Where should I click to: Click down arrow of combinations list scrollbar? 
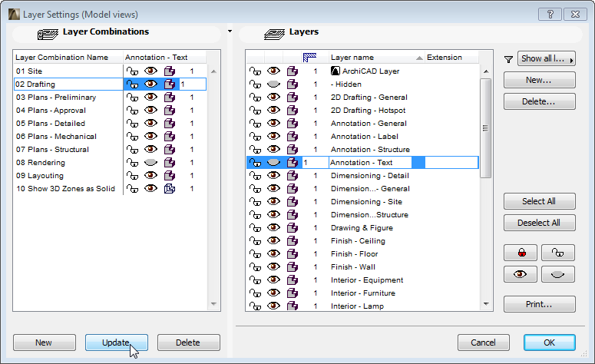pyautogui.click(x=213, y=304)
